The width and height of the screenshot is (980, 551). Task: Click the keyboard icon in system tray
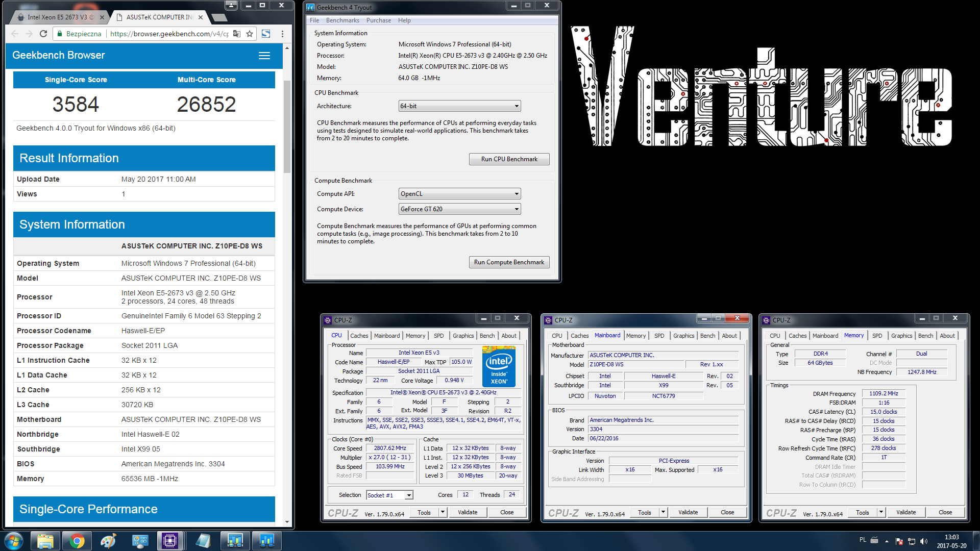[x=874, y=540]
